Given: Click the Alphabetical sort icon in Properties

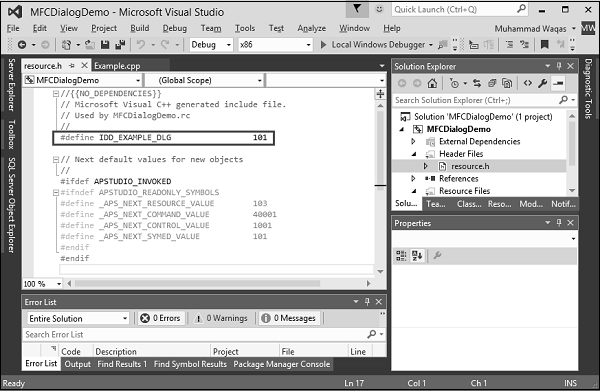Looking at the screenshot, I should (417, 256).
